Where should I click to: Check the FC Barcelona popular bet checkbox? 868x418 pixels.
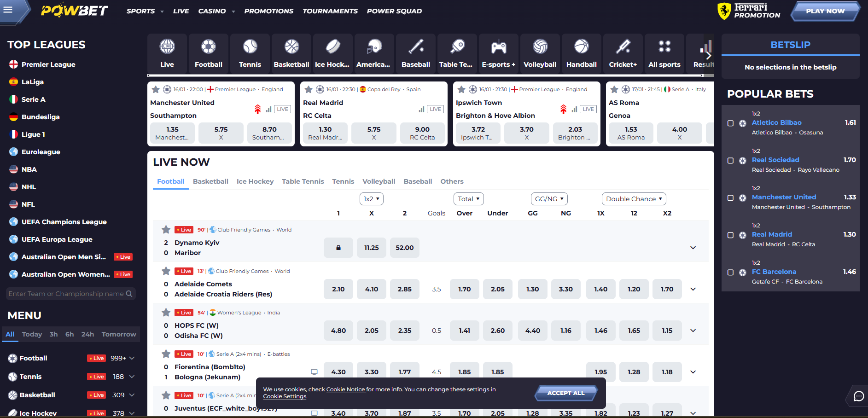click(730, 273)
